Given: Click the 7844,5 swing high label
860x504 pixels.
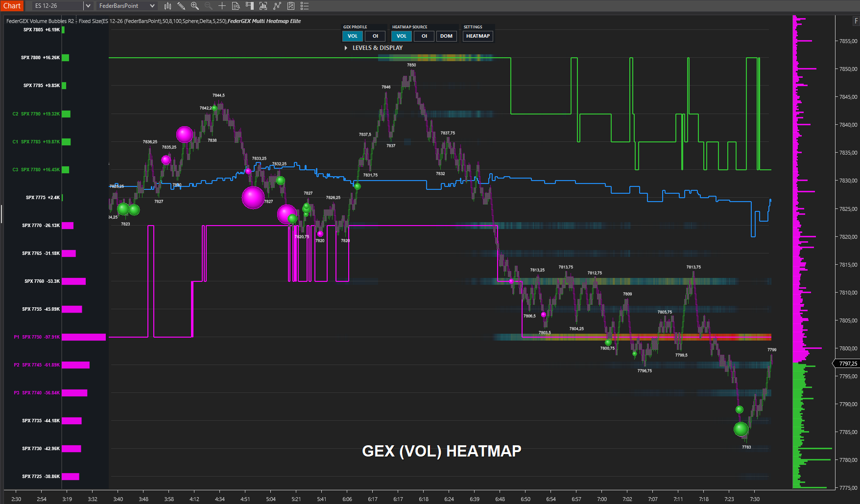Looking at the screenshot, I should [218, 95].
